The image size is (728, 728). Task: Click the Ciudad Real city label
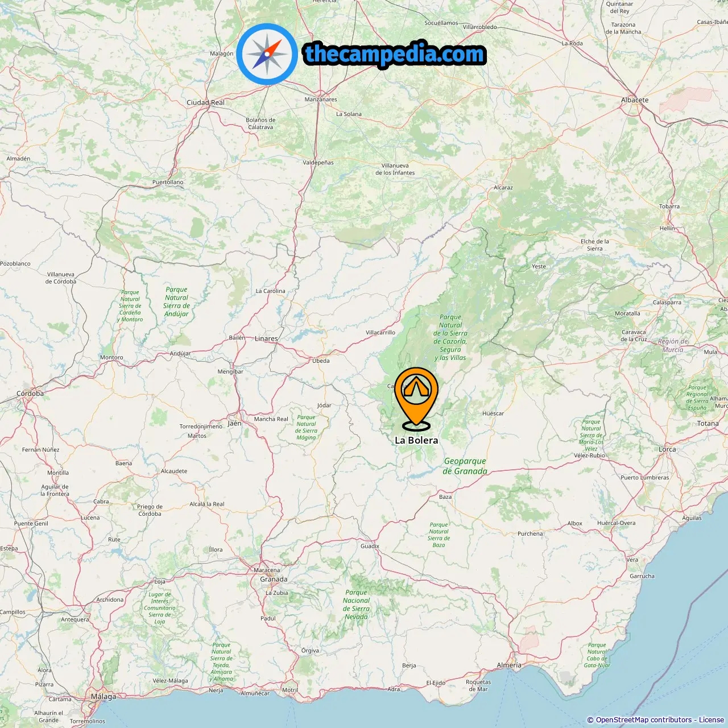[x=206, y=102]
